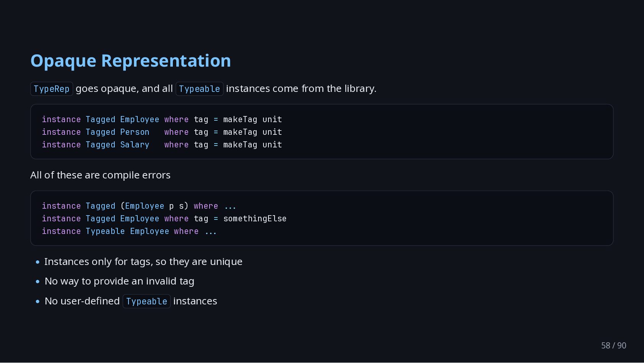This screenshot has width=644, height=363.
Task: Click '(Employee p s)' in second code block
Action: (154, 206)
